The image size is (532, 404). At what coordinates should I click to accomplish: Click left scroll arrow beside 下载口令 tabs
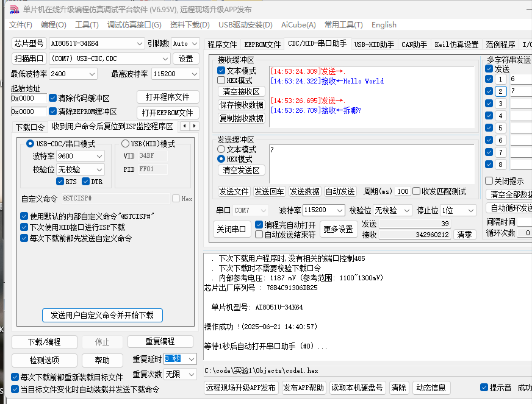coord(185,126)
